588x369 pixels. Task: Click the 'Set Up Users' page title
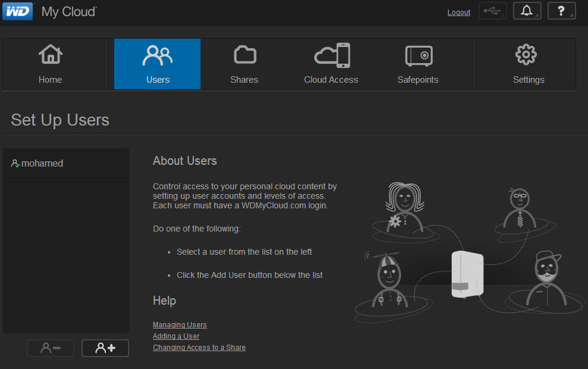click(x=60, y=120)
